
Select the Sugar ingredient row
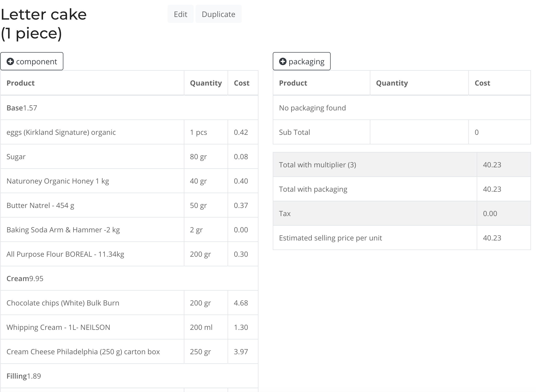point(16,157)
